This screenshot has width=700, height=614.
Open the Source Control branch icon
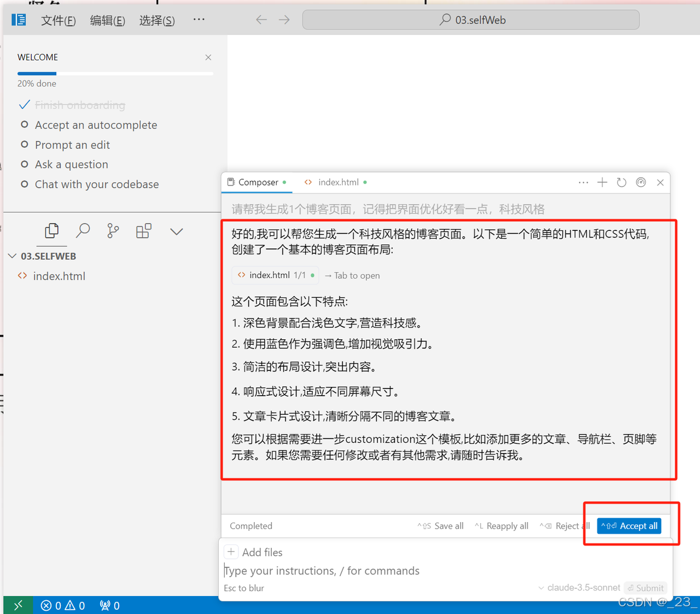tap(113, 231)
